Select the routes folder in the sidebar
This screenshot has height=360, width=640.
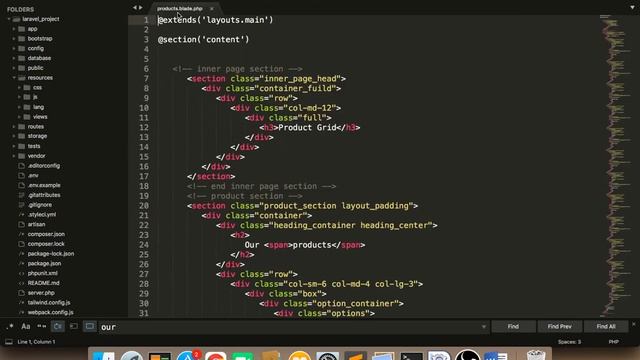[x=36, y=127]
